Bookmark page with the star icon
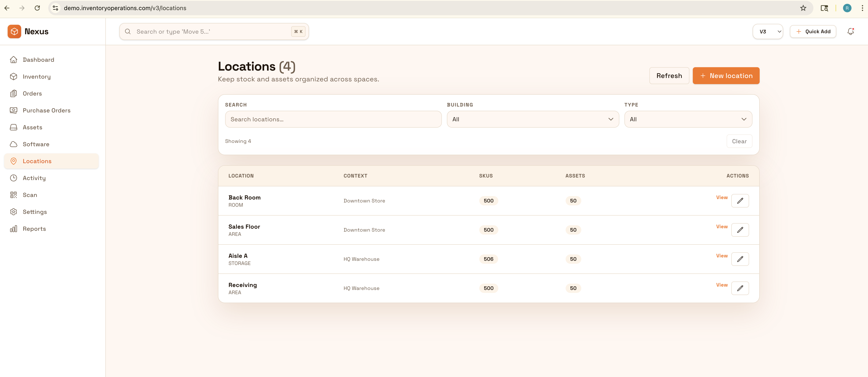This screenshot has height=377, width=868. click(x=803, y=8)
